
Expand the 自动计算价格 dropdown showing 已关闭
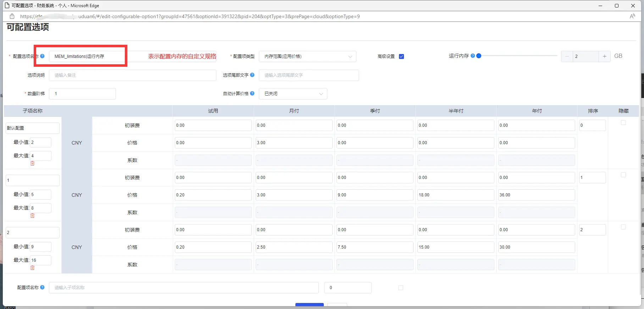[x=293, y=94]
